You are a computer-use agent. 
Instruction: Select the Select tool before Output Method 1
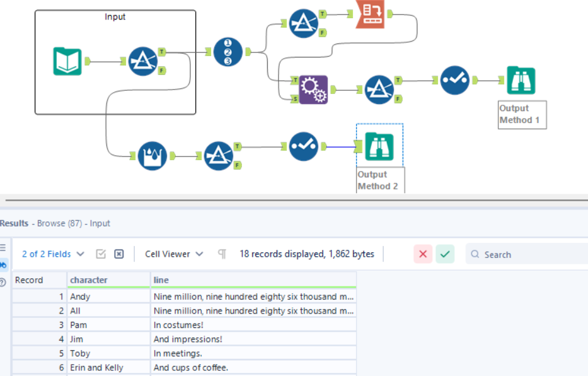tap(455, 80)
